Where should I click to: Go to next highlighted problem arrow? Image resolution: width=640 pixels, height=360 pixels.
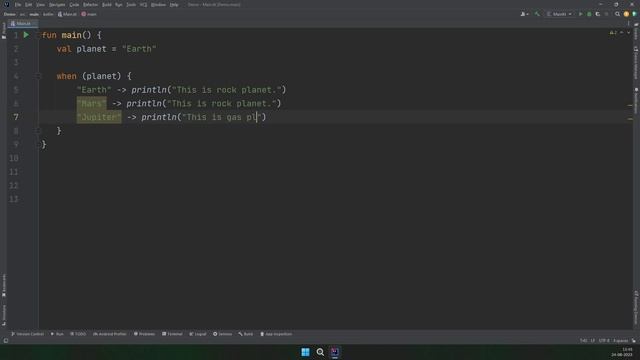629,33
